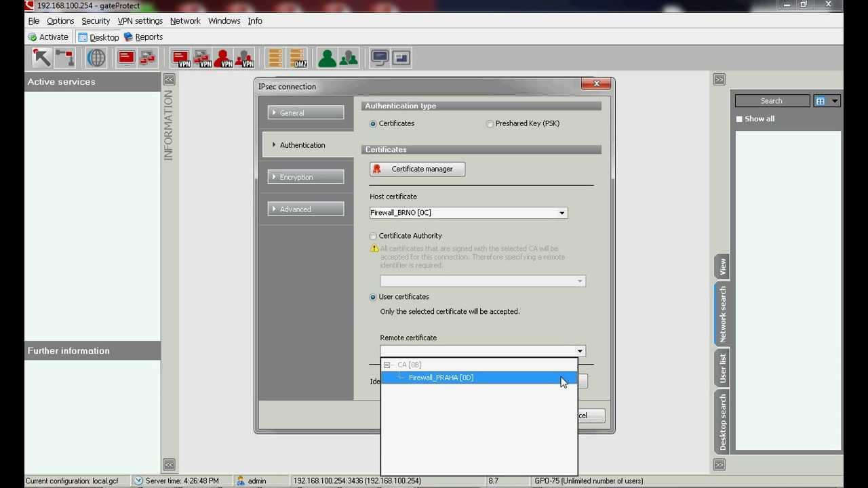The width and height of the screenshot is (868, 488).
Task: Select the Certificates authentication type
Action: [373, 123]
